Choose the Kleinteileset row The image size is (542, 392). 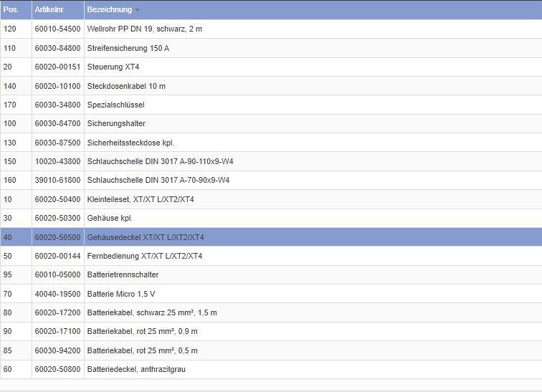coord(140,199)
